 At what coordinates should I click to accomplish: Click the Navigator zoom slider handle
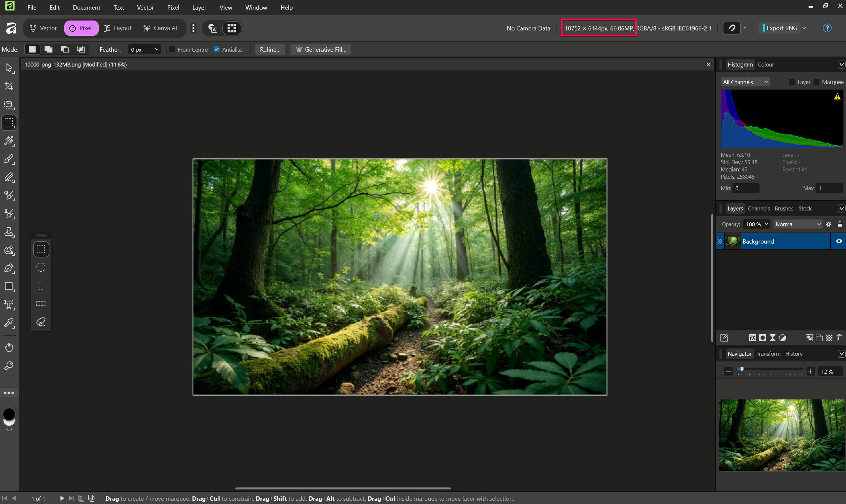(x=742, y=369)
